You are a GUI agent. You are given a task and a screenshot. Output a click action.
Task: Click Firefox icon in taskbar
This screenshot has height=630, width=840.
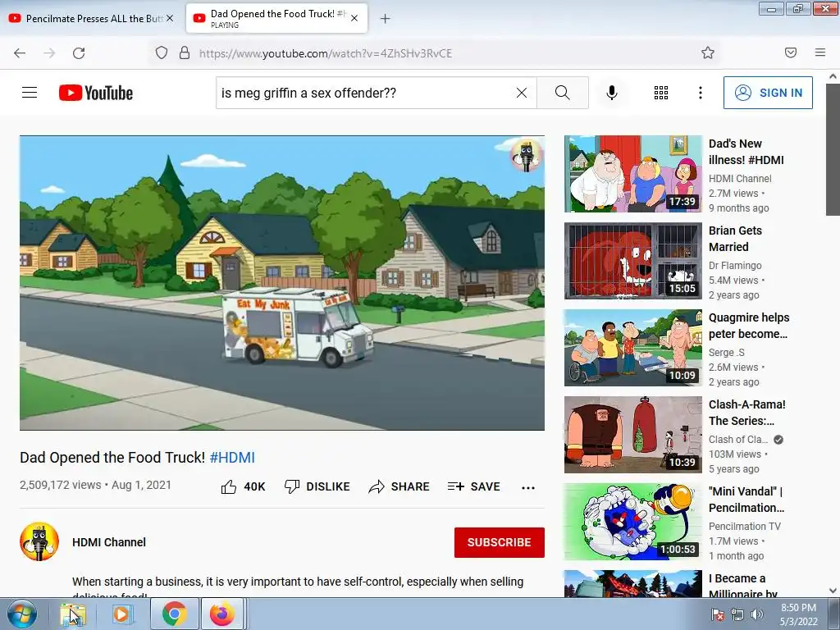pyautogui.click(x=222, y=614)
